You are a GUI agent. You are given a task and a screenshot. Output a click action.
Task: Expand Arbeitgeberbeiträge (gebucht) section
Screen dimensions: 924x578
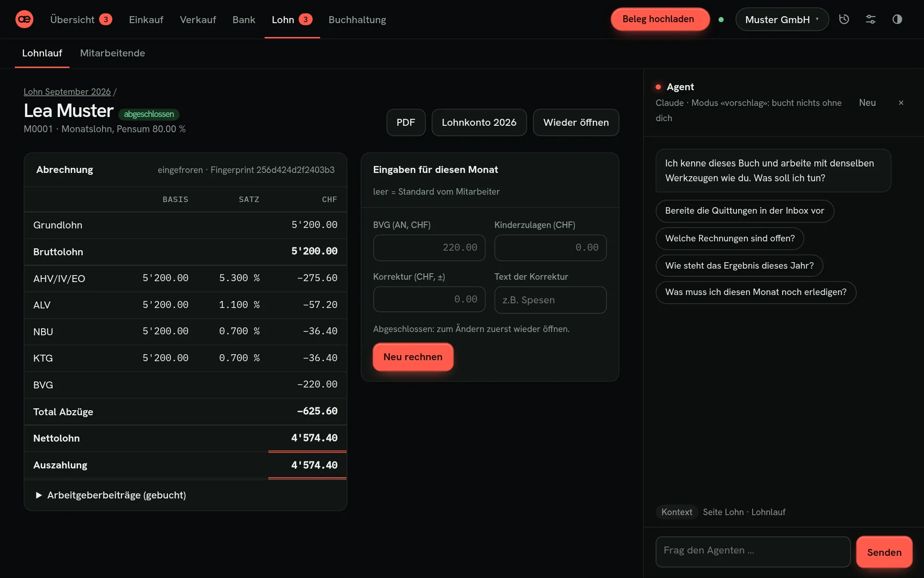pos(111,495)
